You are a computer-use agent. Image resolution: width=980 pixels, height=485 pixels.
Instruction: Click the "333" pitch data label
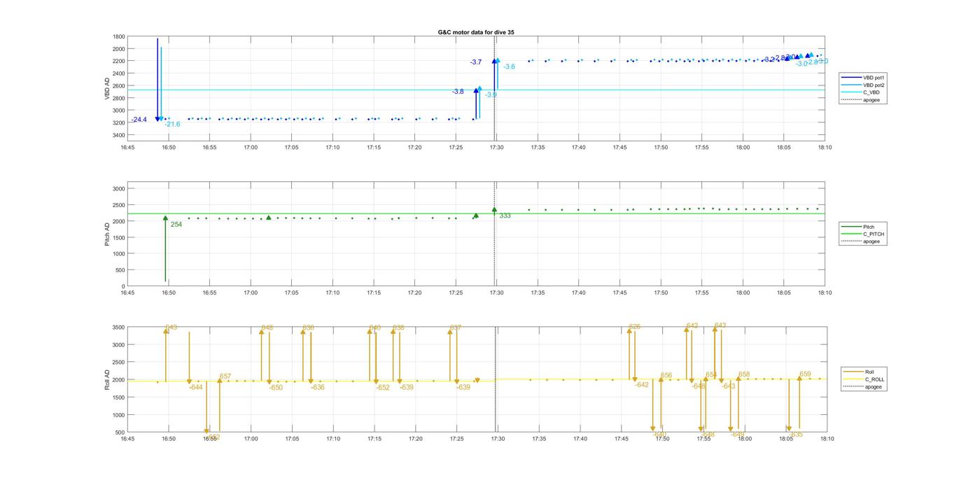point(505,216)
